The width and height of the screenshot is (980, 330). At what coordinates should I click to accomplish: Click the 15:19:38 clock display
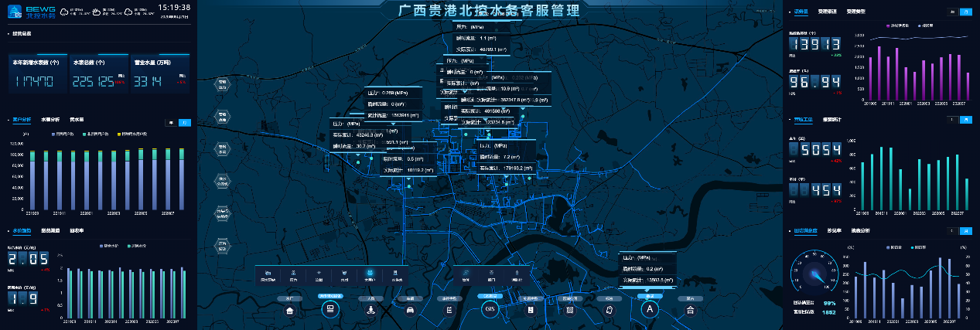click(174, 7)
